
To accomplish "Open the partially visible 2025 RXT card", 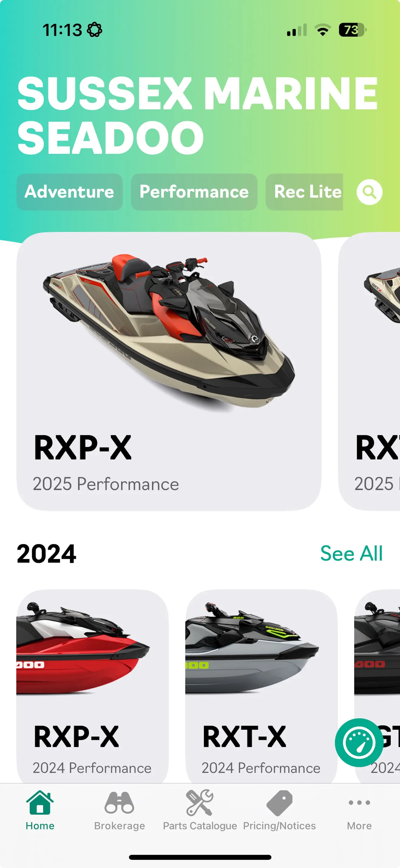I will click(369, 371).
